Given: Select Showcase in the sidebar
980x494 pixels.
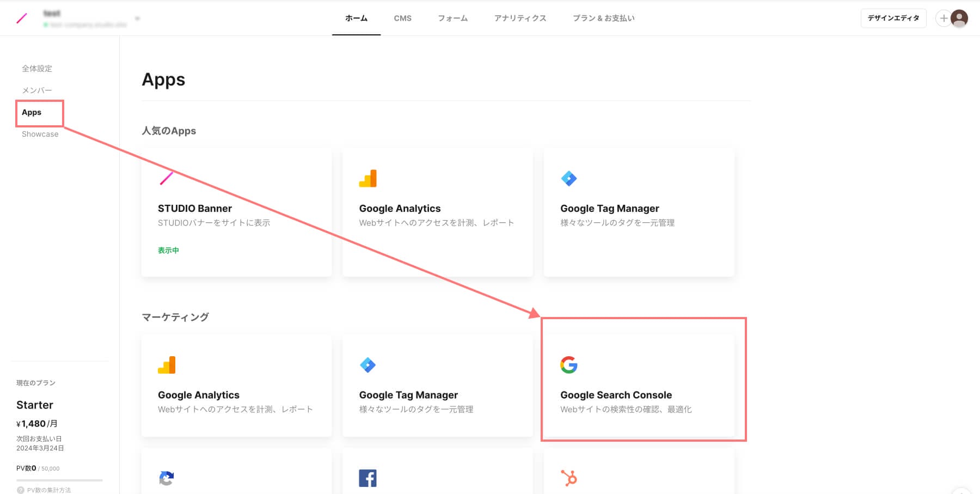Looking at the screenshot, I should coord(40,134).
